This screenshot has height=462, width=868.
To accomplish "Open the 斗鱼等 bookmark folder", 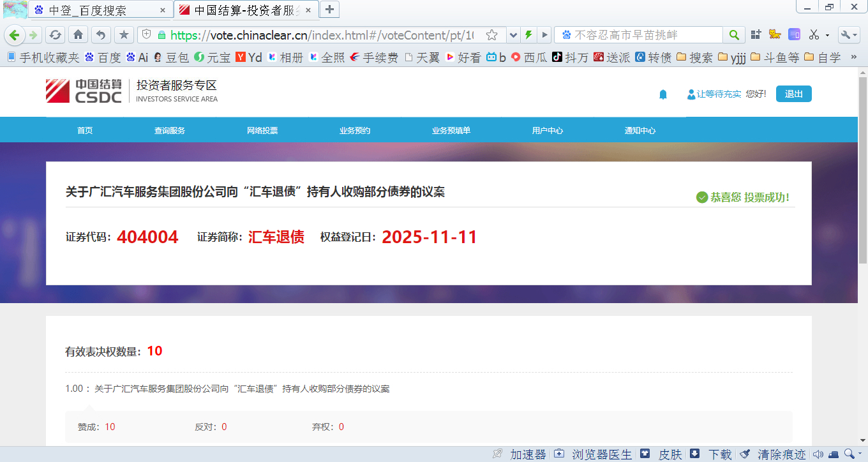I will 775,57.
